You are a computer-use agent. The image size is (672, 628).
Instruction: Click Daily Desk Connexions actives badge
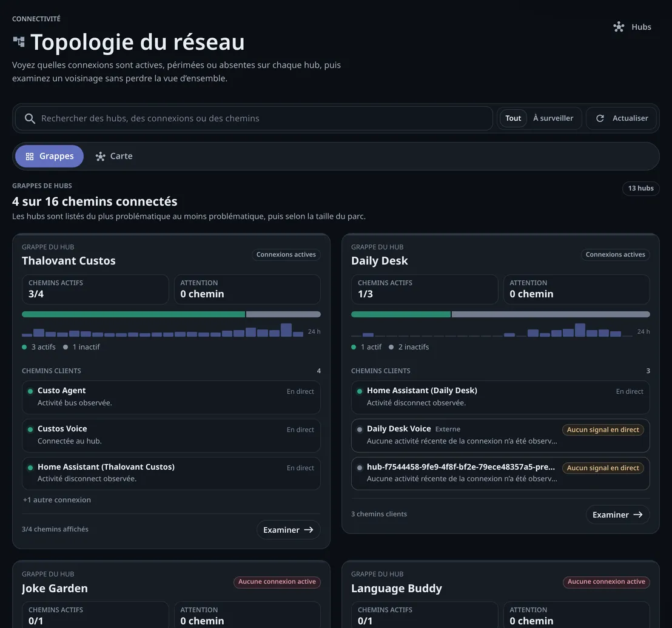coord(615,255)
